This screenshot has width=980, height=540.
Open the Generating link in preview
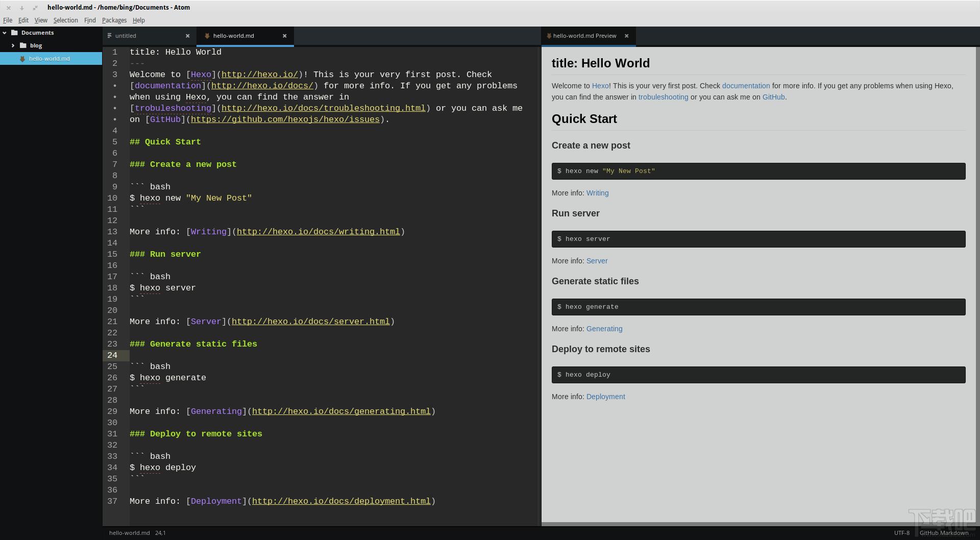[x=604, y=329]
